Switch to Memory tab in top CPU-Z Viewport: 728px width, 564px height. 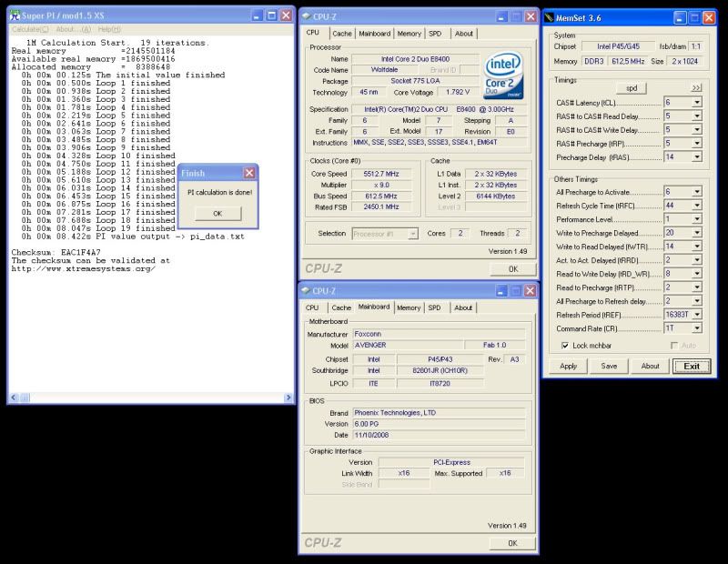click(x=409, y=34)
